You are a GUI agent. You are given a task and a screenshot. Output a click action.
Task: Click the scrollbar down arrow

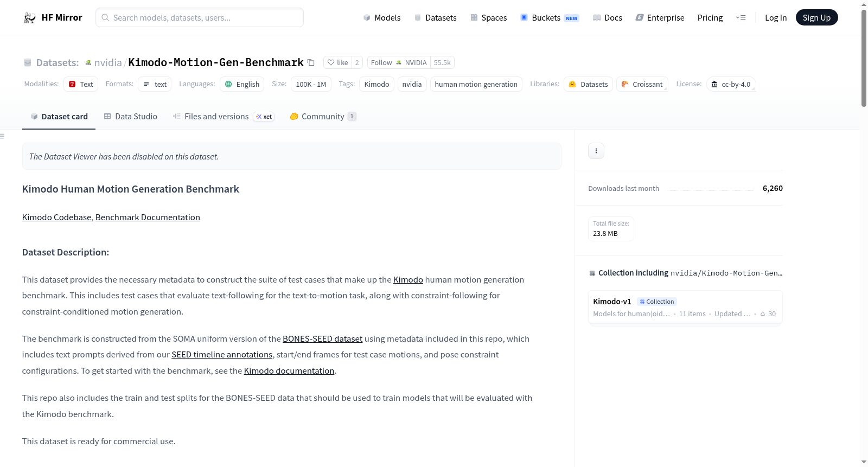click(x=864, y=462)
